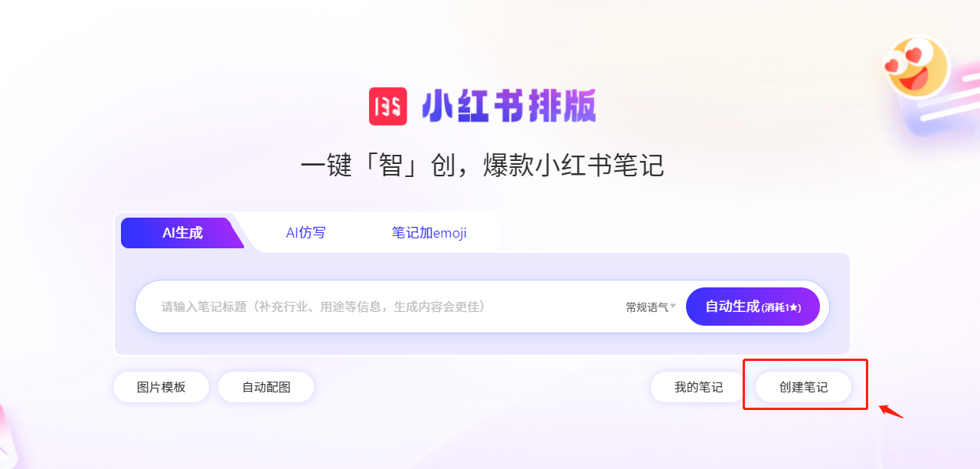Open 我的笔记 my notes
Screen dimensions: 980x469
point(698,387)
